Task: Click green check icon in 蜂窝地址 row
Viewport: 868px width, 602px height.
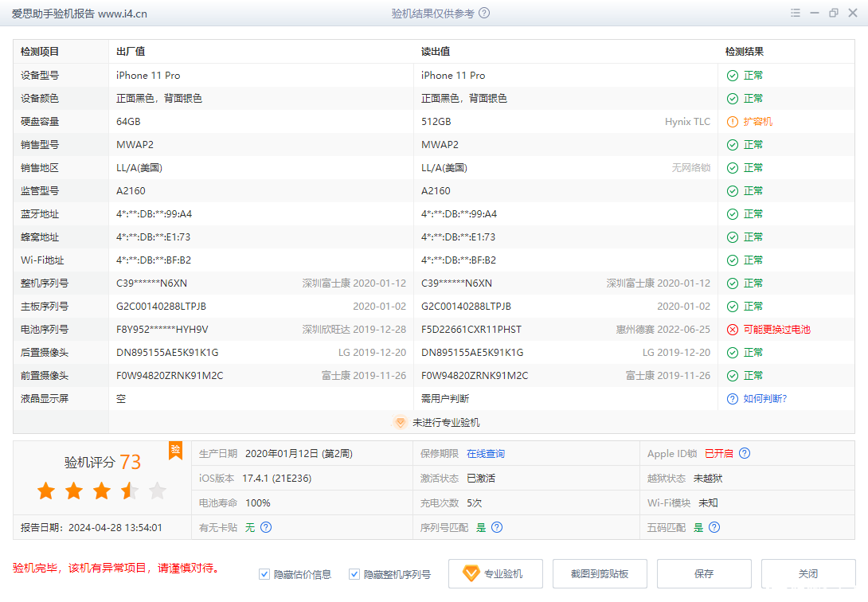Action: [x=733, y=237]
